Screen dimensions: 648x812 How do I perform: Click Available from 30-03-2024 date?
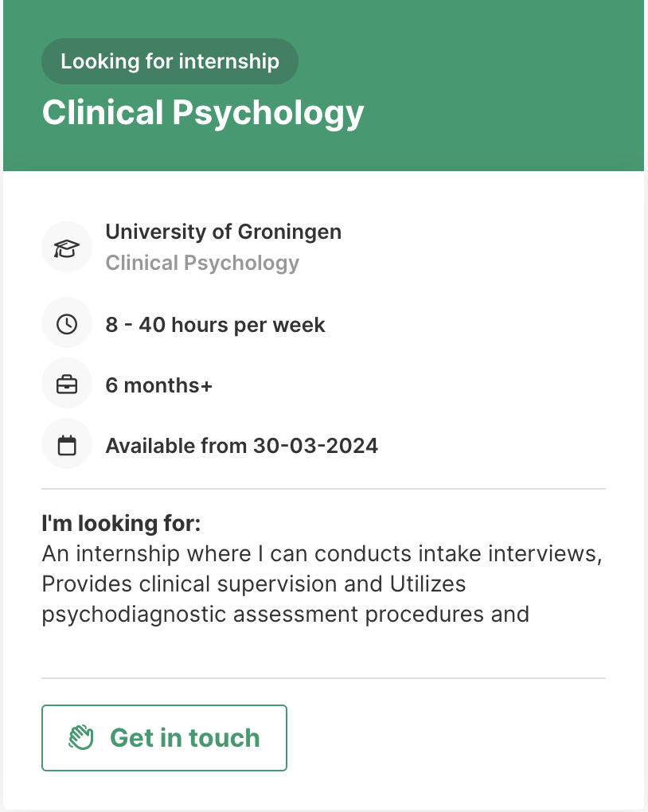(241, 445)
